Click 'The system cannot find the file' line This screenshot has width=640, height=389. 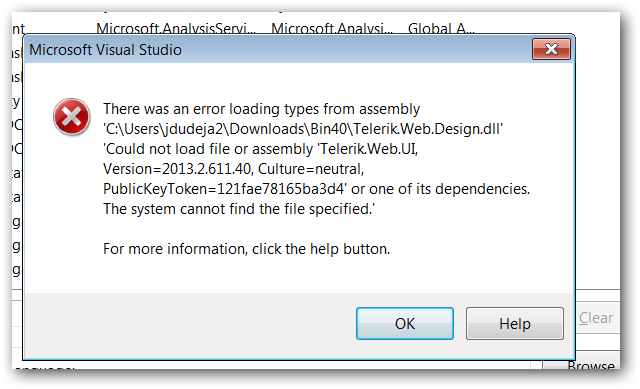click(x=239, y=209)
